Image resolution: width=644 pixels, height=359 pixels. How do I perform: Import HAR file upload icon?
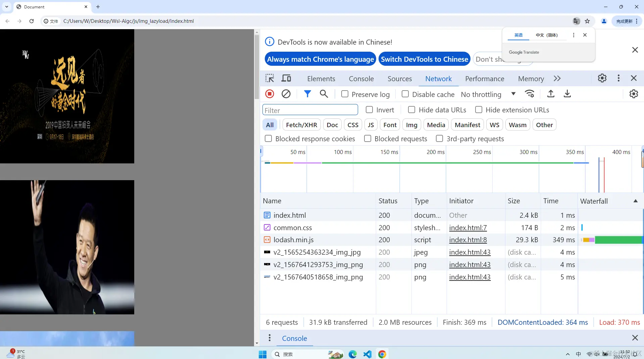pos(551,94)
